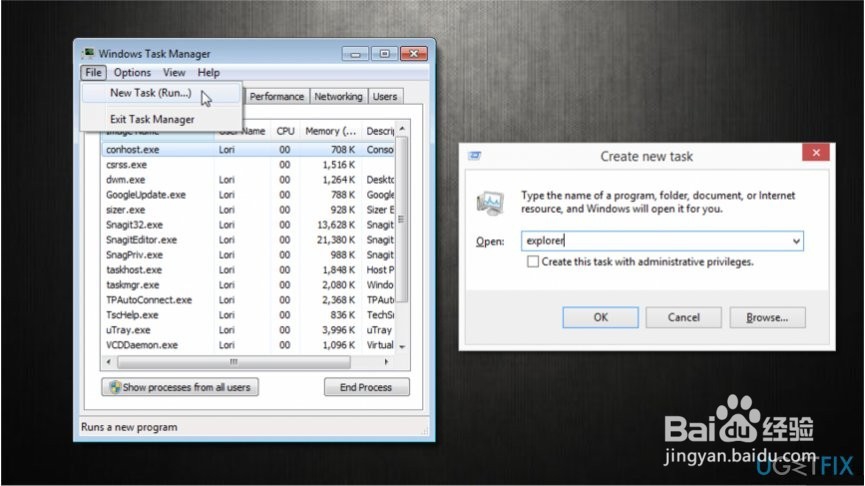Click the 3,996 K memory value

pyautogui.click(x=339, y=330)
